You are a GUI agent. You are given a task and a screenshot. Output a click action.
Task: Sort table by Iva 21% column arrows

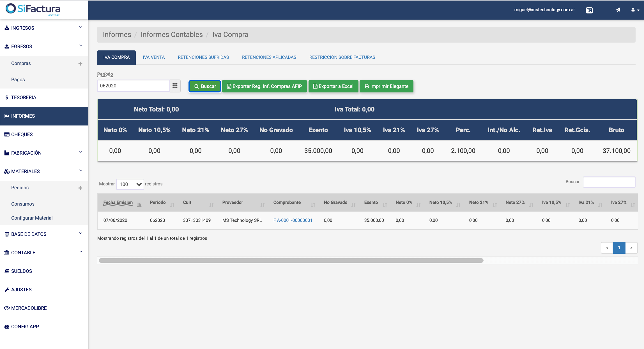point(600,205)
